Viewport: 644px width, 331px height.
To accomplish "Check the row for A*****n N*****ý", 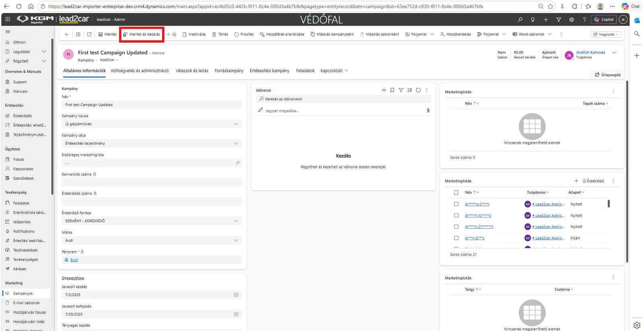I will click(x=456, y=215).
